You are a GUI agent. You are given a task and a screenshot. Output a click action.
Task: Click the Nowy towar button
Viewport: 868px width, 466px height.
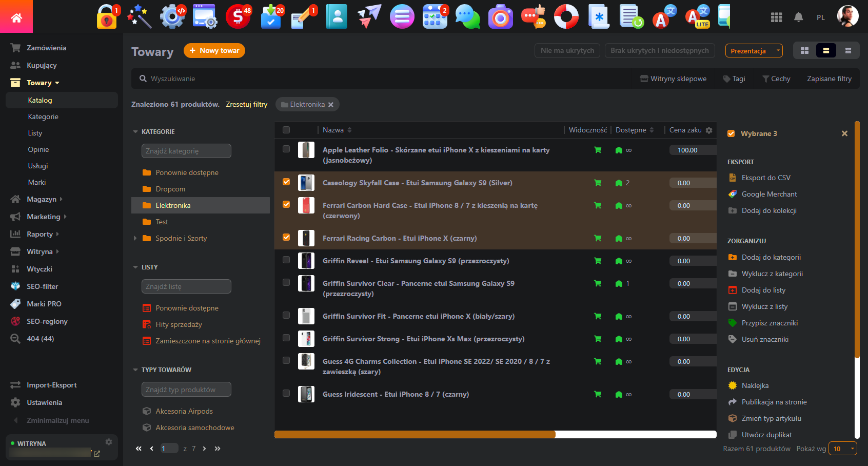[214, 50]
